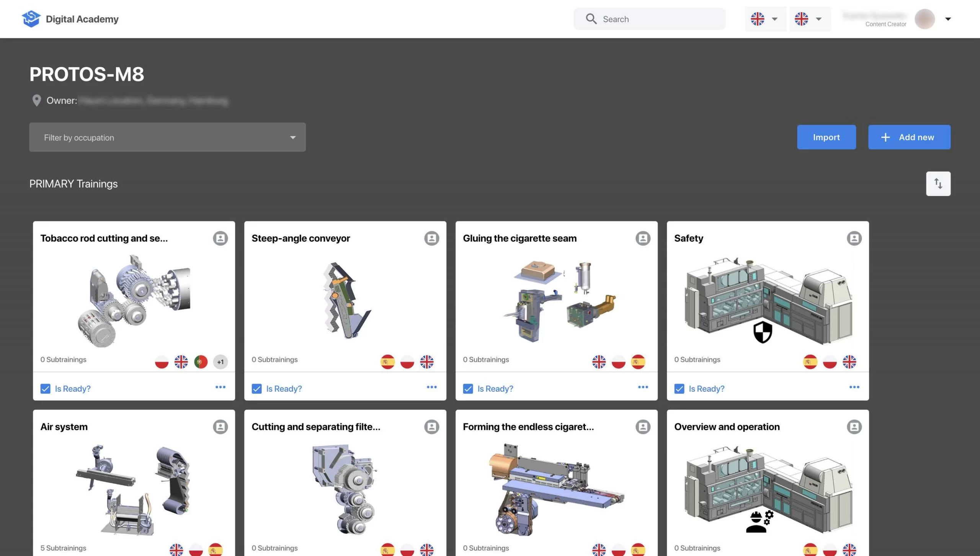Open three-dots menu on Gluing the cigarette seam
980x556 pixels.
643,387
